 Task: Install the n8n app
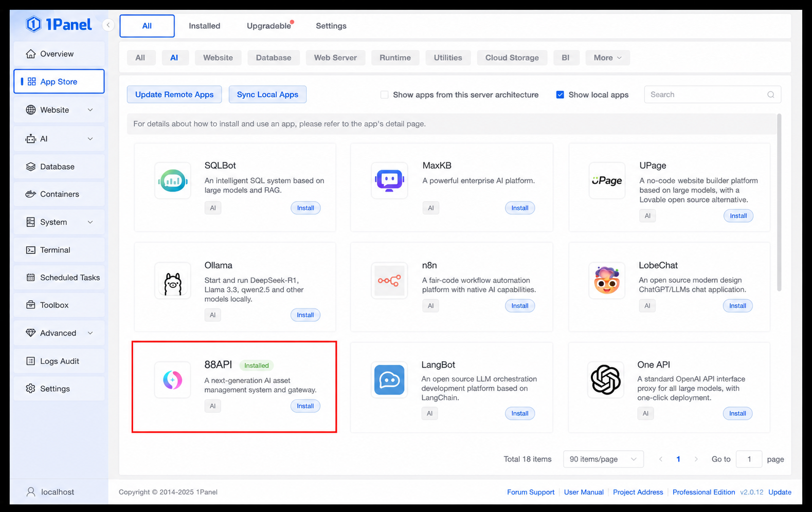click(x=520, y=306)
